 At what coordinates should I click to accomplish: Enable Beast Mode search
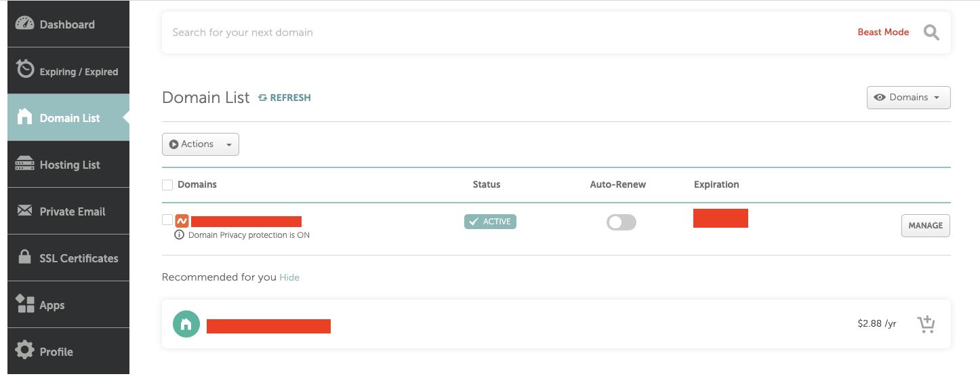coord(883,33)
